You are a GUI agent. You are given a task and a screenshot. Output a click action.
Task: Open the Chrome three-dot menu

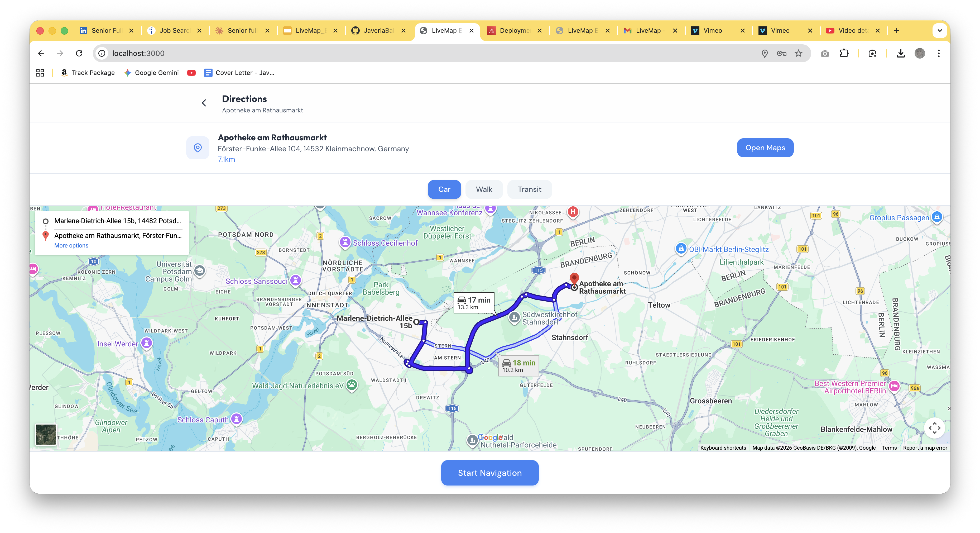939,53
